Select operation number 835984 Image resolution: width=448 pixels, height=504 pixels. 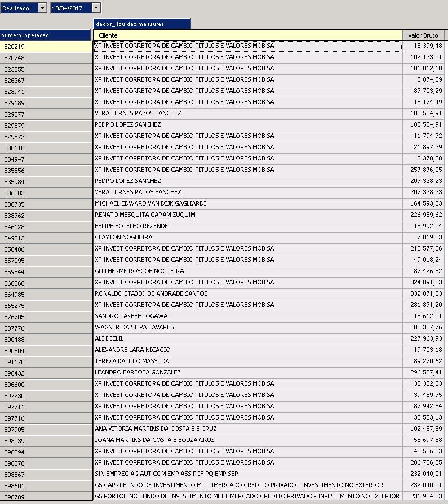coord(46,181)
